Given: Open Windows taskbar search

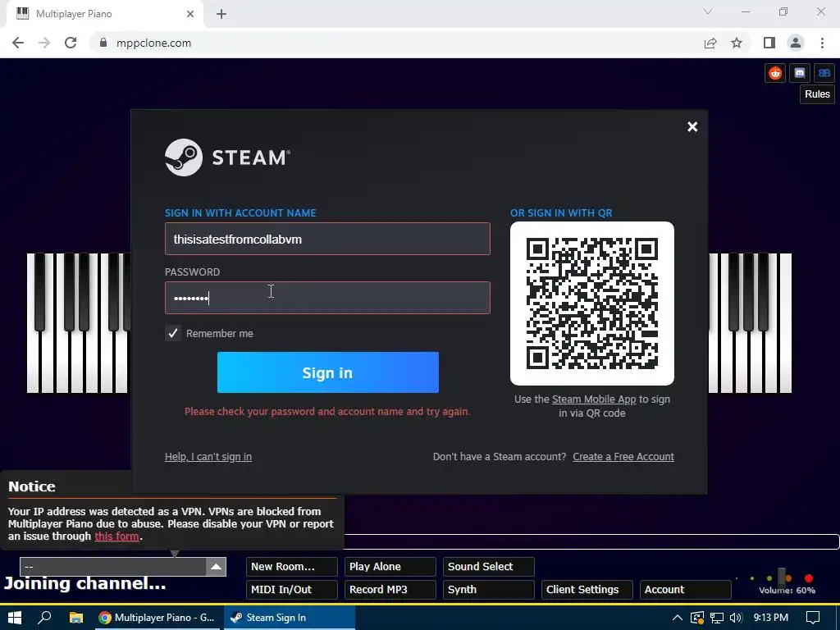Looking at the screenshot, I should pyautogui.click(x=45, y=618).
